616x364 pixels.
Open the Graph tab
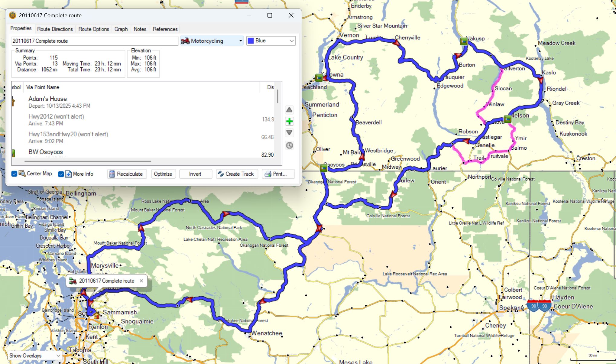pyautogui.click(x=121, y=29)
